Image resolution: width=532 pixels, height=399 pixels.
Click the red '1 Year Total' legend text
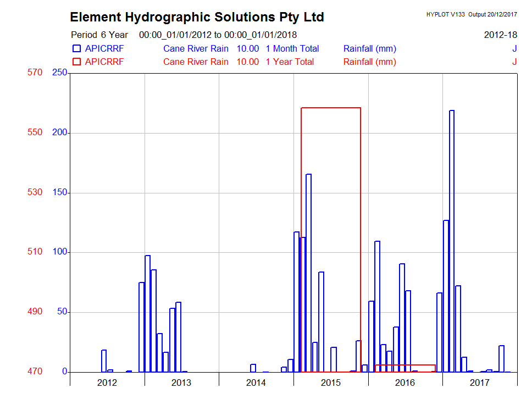(290, 62)
